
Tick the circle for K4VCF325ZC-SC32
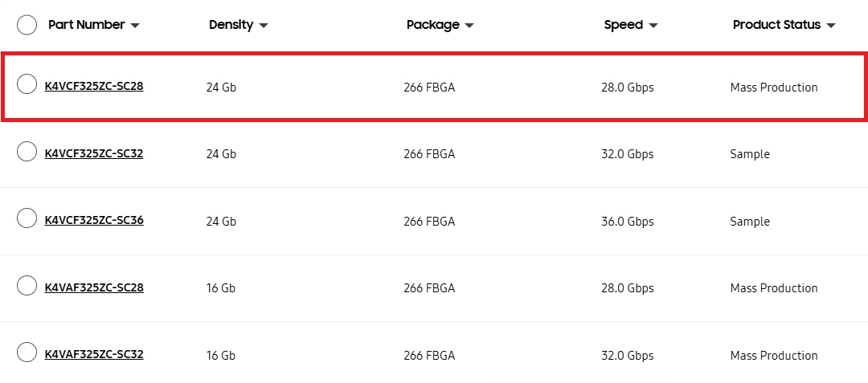(x=27, y=151)
